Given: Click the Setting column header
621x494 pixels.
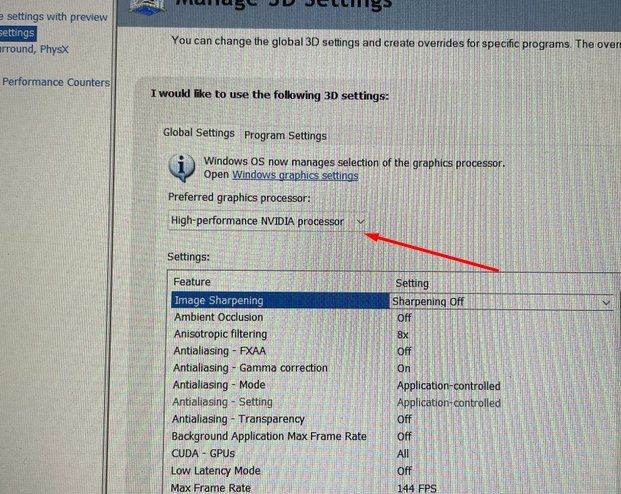Looking at the screenshot, I should pyautogui.click(x=412, y=284).
